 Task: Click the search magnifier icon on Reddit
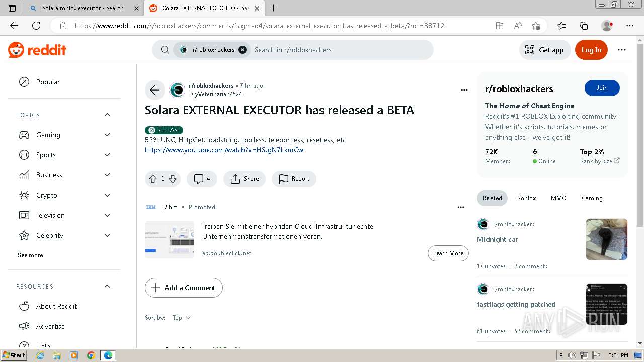(x=165, y=50)
